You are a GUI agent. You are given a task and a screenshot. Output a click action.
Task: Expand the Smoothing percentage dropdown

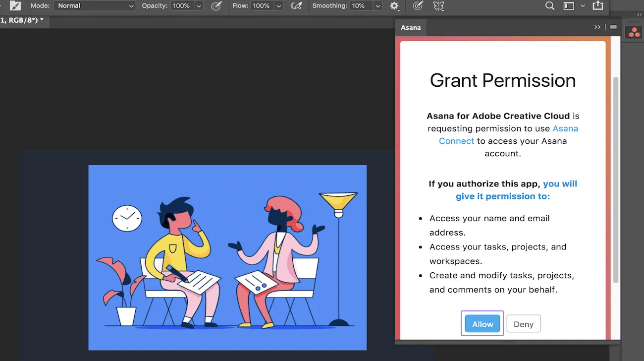coord(376,6)
